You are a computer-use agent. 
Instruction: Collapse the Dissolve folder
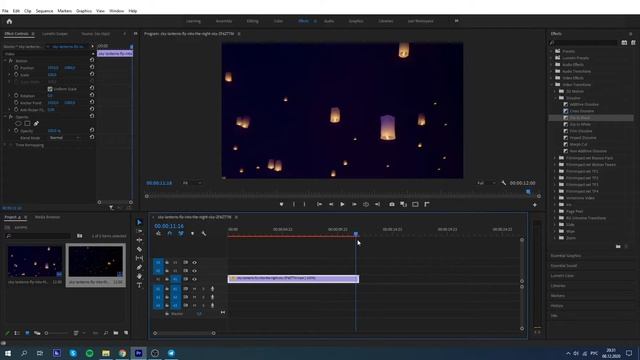(x=556, y=98)
